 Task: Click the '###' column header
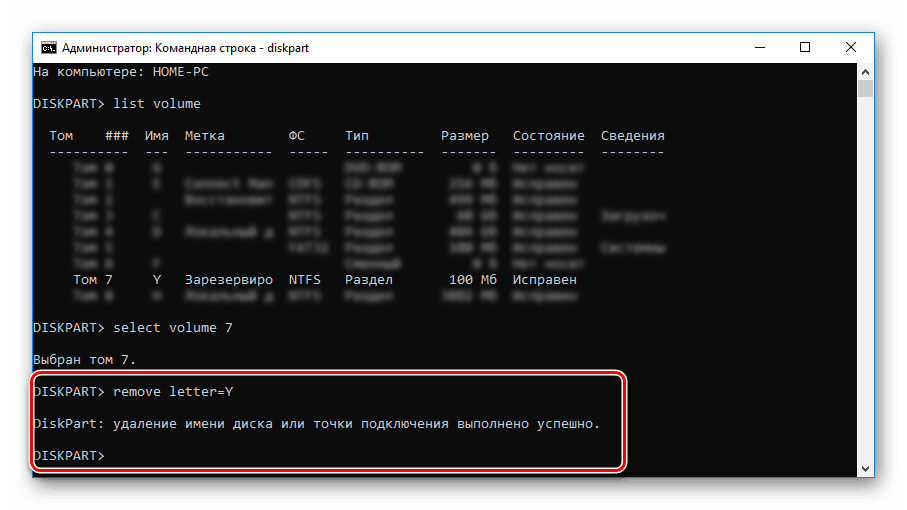[x=117, y=136]
